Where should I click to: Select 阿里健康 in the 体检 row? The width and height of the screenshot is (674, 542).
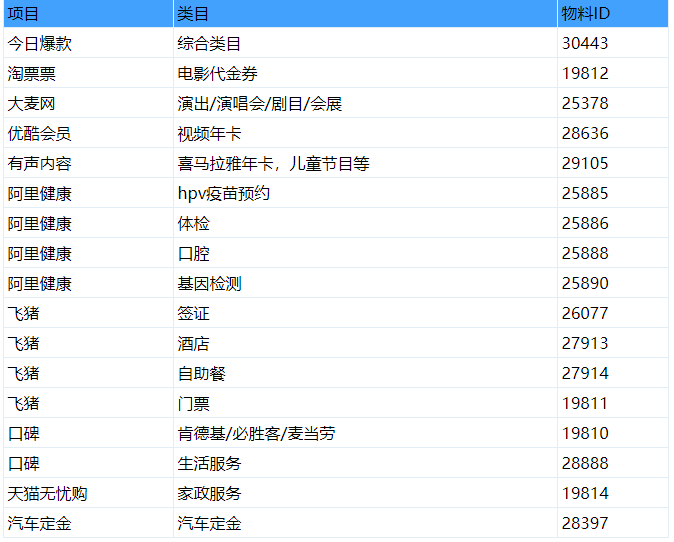88,223
